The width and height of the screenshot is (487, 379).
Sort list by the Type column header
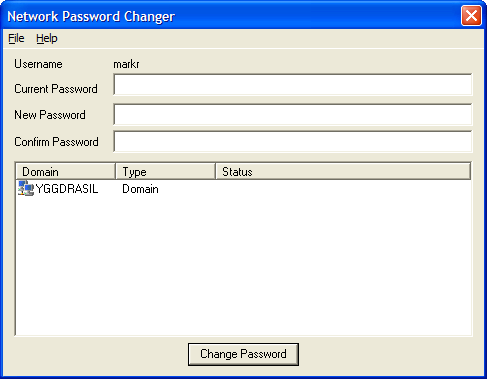[165, 172]
